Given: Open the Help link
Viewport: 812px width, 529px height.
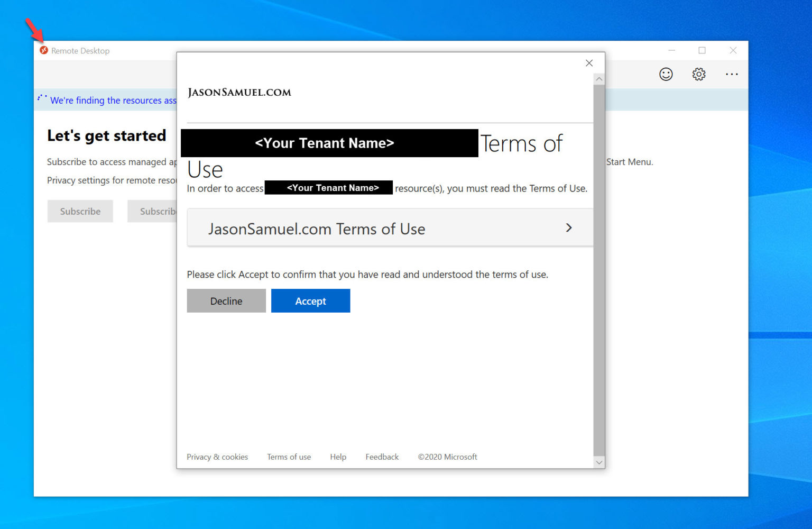Looking at the screenshot, I should [x=338, y=457].
